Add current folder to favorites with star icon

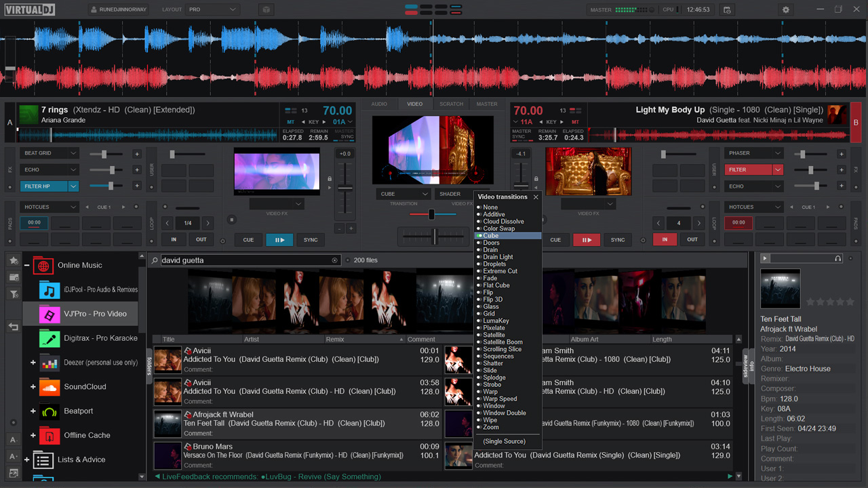14,261
